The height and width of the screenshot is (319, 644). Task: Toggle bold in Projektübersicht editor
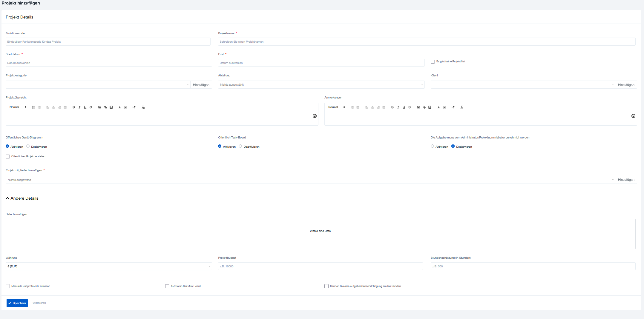[74, 107]
